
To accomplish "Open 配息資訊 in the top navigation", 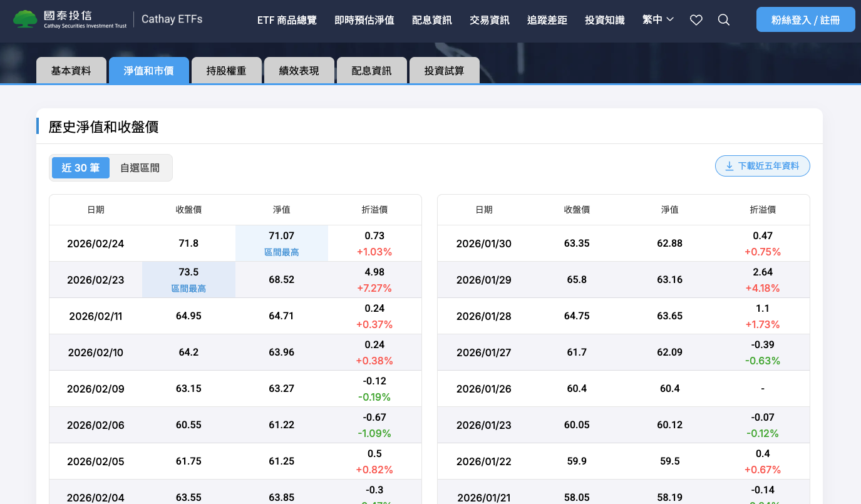I will tap(432, 20).
